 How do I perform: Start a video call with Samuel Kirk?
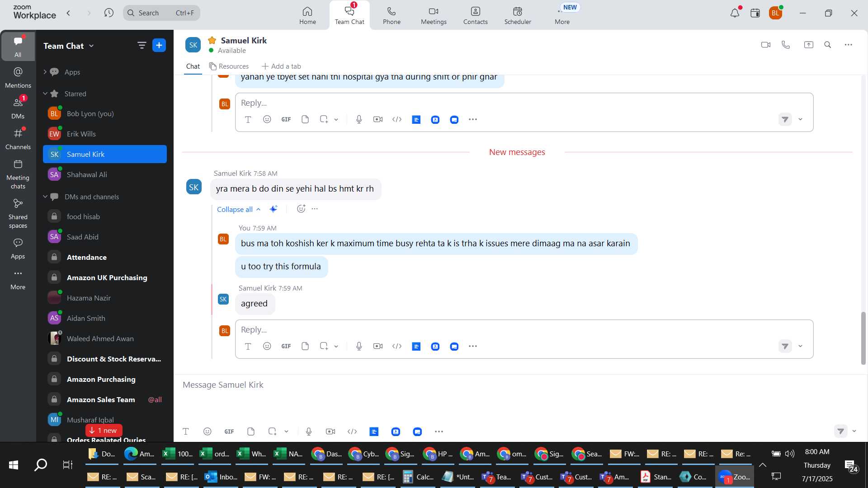(x=765, y=45)
